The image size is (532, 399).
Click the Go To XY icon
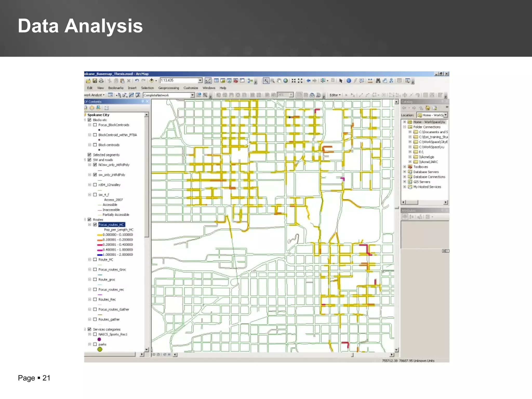pos(391,81)
